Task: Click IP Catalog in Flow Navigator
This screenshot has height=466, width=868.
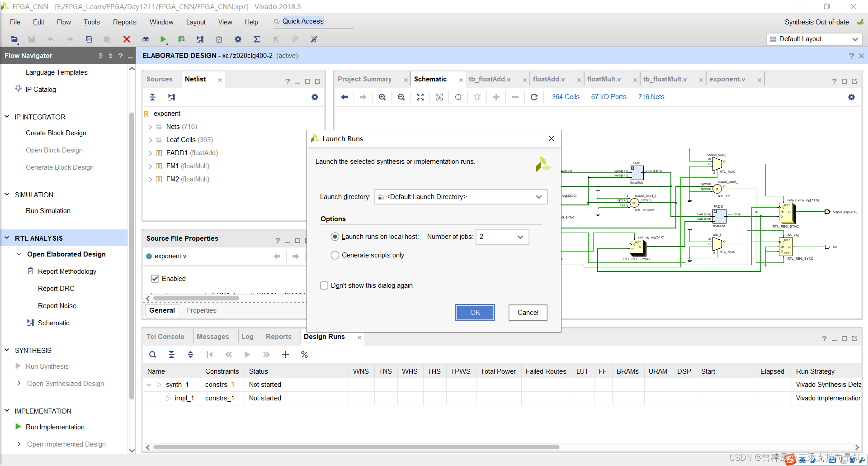Action: click(x=41, y=90)
